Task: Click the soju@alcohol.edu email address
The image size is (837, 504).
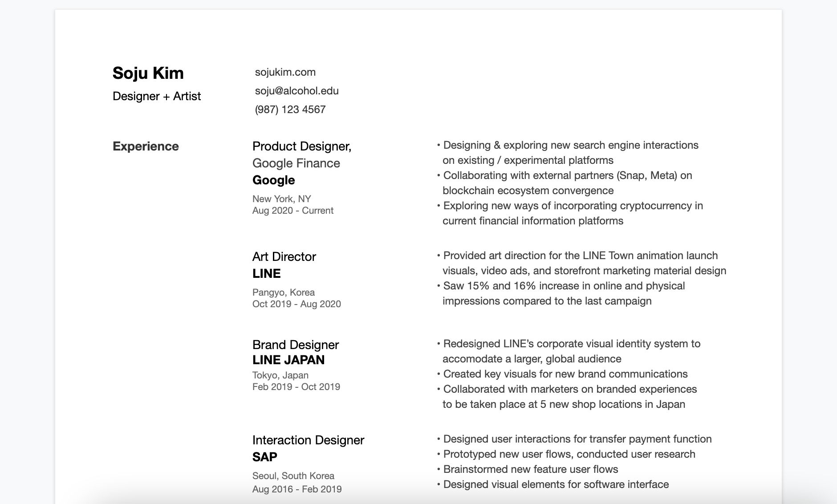Action: click(297, 91)
